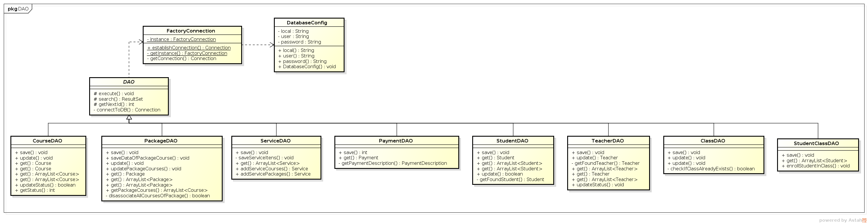The height and width of the screenshot is (224, 868).
Task: Click 'enrollStudentInClass() : void' method
Action: pyautogui.click(x=815, y=166)
